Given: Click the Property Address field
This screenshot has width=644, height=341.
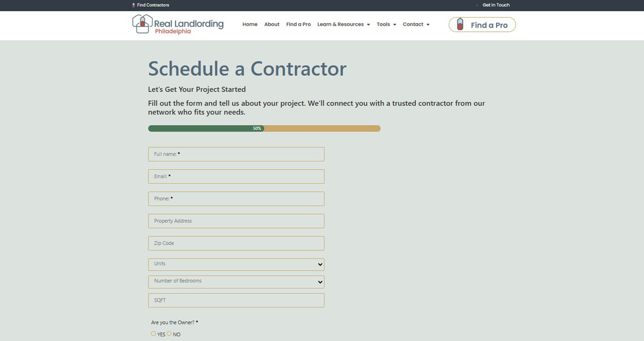Looking at the screenshot, I should pos(236,221).
